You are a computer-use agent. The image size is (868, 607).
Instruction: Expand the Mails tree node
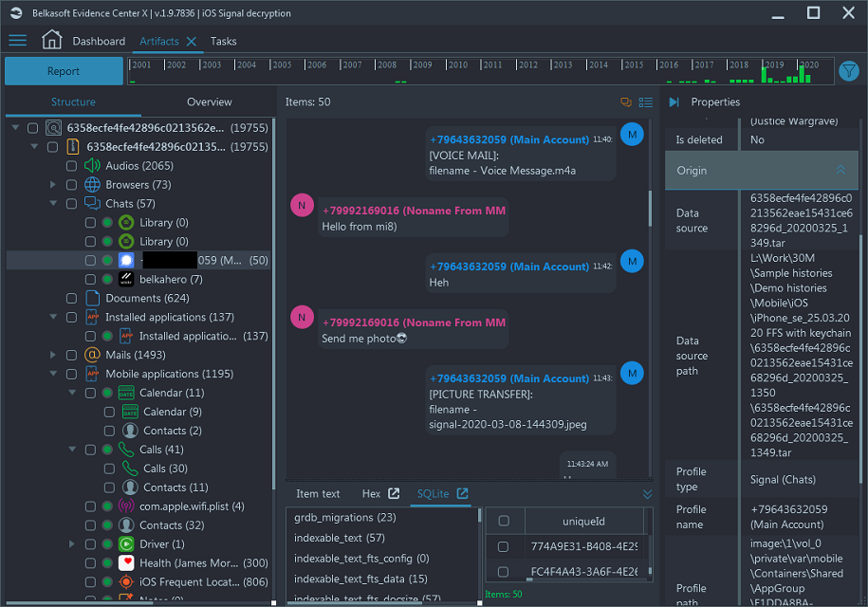click(x=53, y=355)
